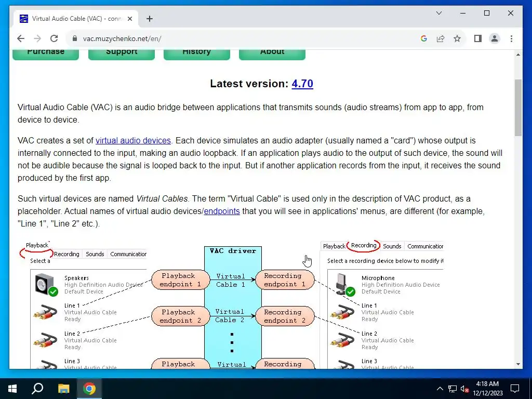The image size is (532, 399).
Task: Open a new tab with the plus button
Action: point(149,19)
